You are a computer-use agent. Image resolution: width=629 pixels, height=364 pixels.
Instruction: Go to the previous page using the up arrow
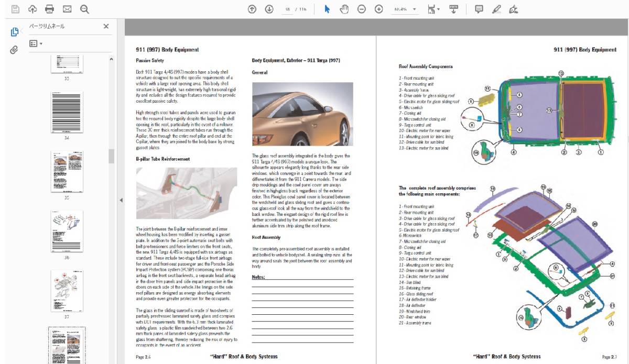pyautogui.click(x=252, y=9)
